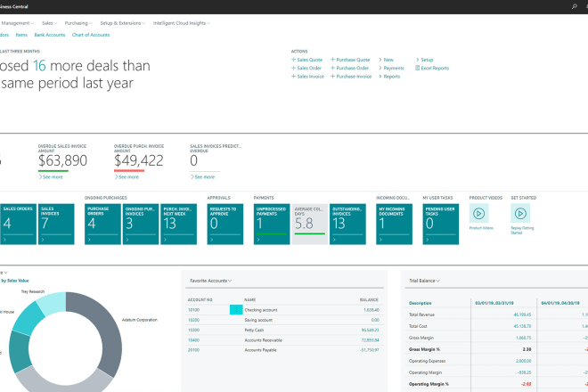The image size is (588, 392).
Task: Expand the Payments actions group
Action: [391, 69]
